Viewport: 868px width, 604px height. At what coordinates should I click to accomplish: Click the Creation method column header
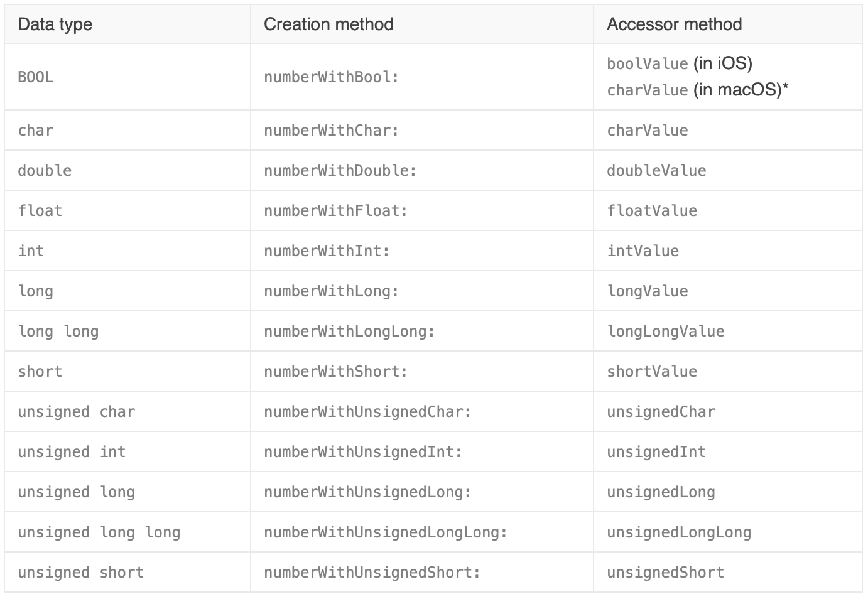[328, 24]
